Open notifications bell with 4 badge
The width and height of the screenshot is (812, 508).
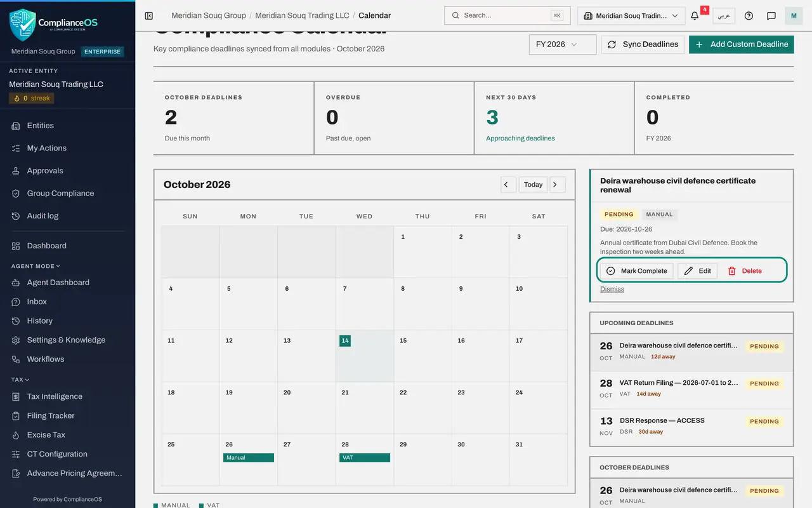click(695, 15)
